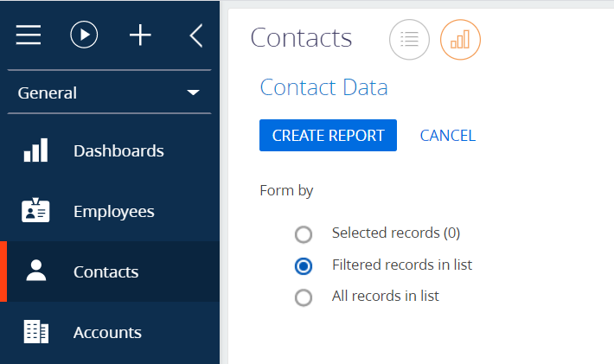The image size is (614, 364).
Task: Click the Employees badge icon
Action: (35, 210)
